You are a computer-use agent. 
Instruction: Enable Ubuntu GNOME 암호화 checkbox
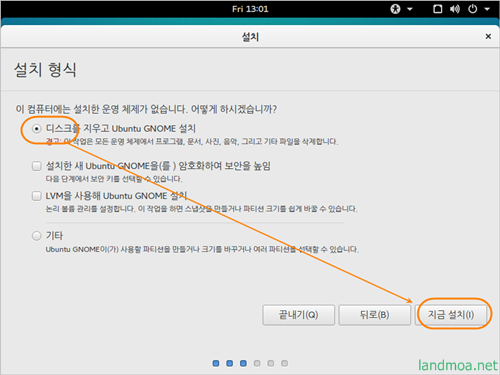click(x=37, y=166)
